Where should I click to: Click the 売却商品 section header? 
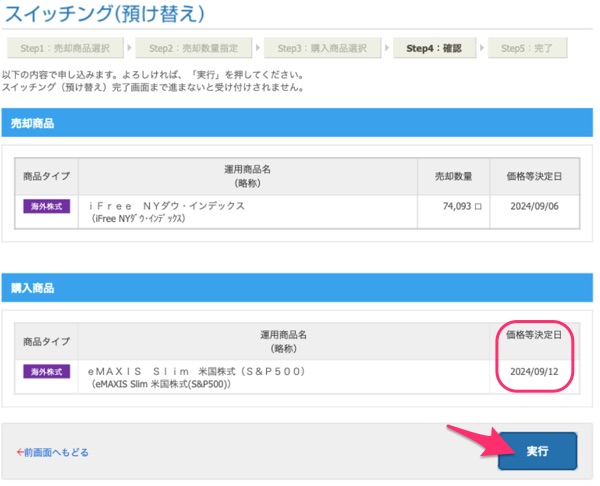297,123
